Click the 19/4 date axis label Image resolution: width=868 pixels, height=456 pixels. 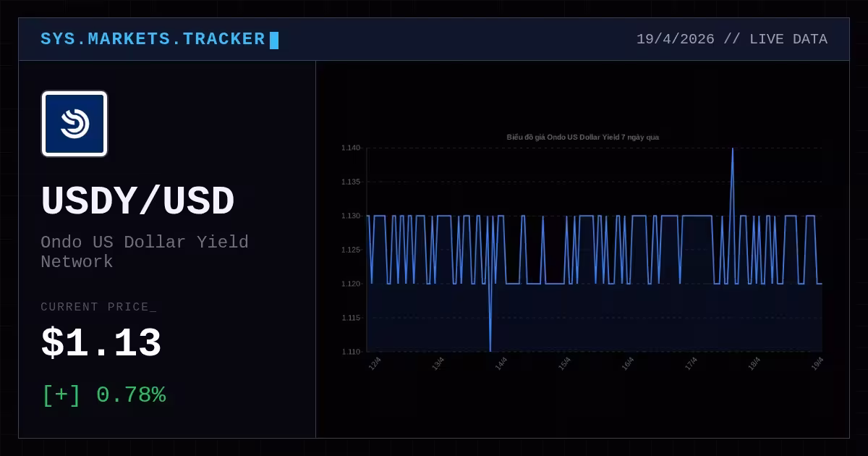817,363
